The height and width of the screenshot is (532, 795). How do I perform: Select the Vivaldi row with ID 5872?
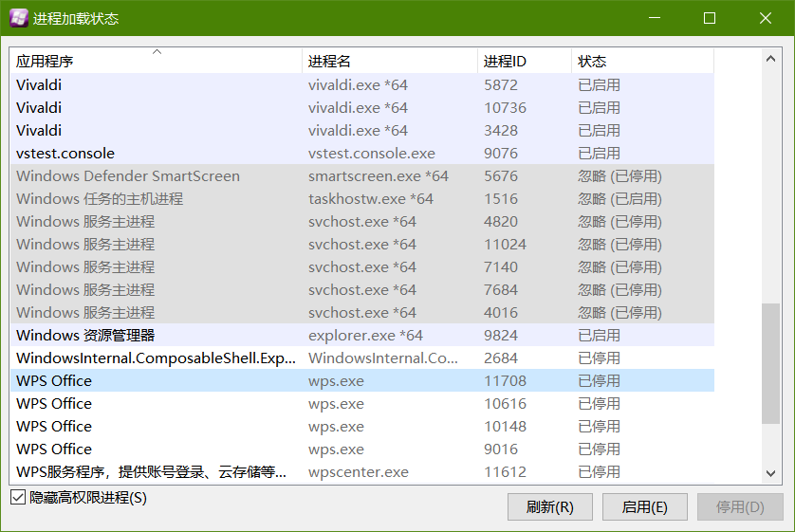tap(362, 85)
